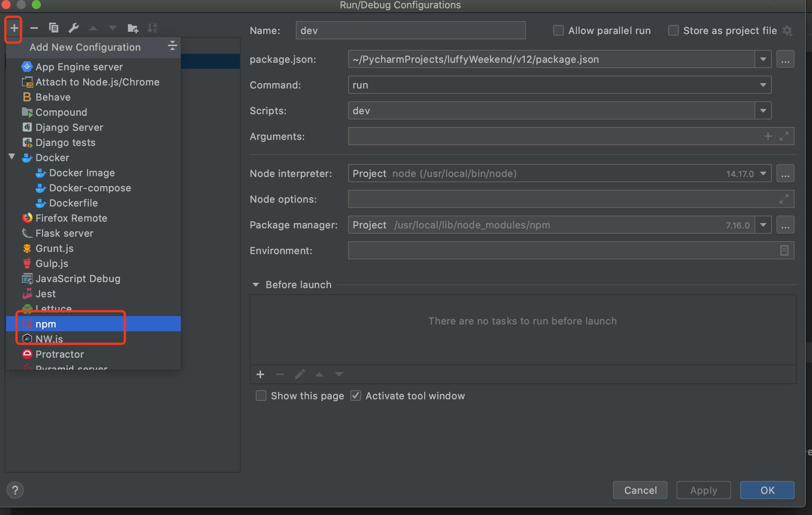Enable Allow parallel run checkbox
812x515 pixels.
click(x=558, y=31)
